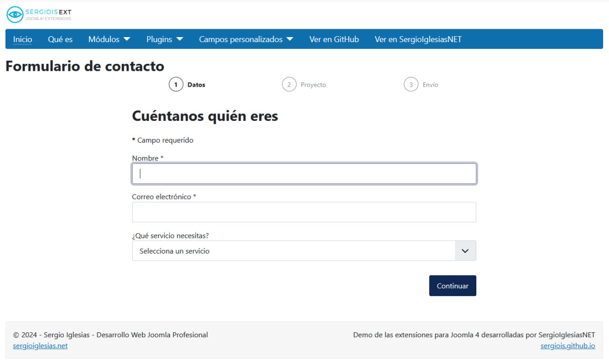Click the Continuar button
The height and width of the screenshot is (364, 609).
(453, 286)
